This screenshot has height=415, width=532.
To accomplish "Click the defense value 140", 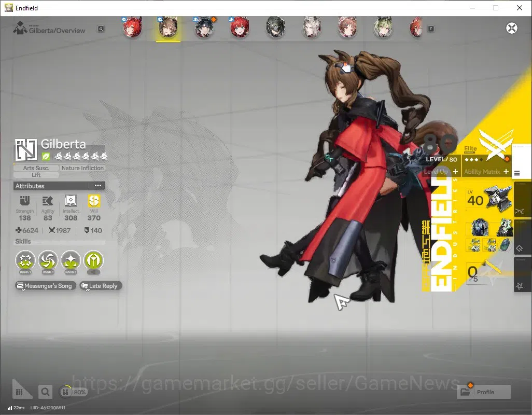I will [x=93, y=230].
